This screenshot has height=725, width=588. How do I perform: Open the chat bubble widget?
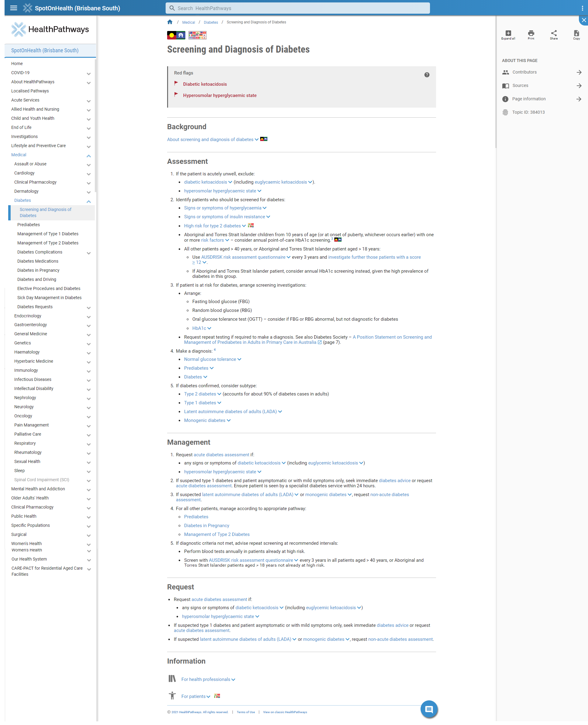click(429, 709)
